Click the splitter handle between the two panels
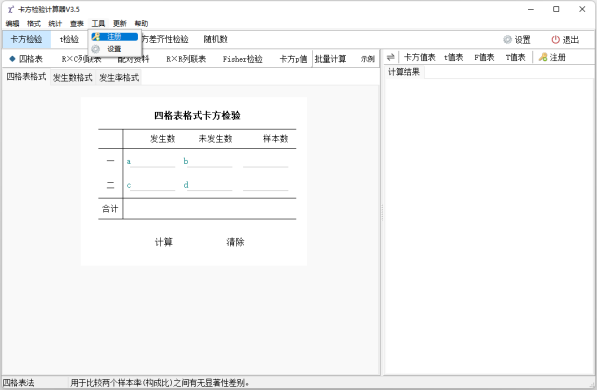The height and width of the screenshot is (390, 597). point(382,212)
